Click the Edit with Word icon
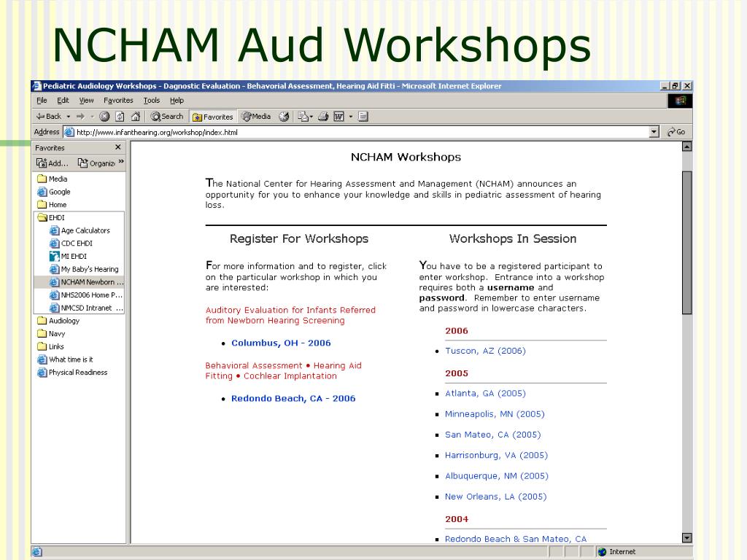This screenshot has height=560, width=747. 338,116
